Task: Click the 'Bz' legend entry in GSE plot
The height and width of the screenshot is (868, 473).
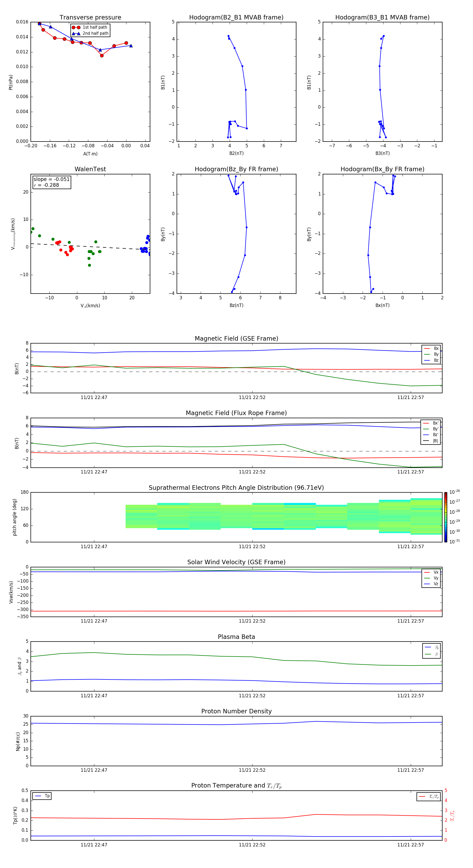Action: 431,360
